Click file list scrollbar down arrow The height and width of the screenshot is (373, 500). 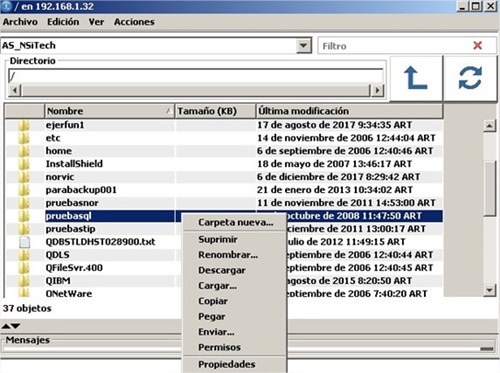point(489,290)
